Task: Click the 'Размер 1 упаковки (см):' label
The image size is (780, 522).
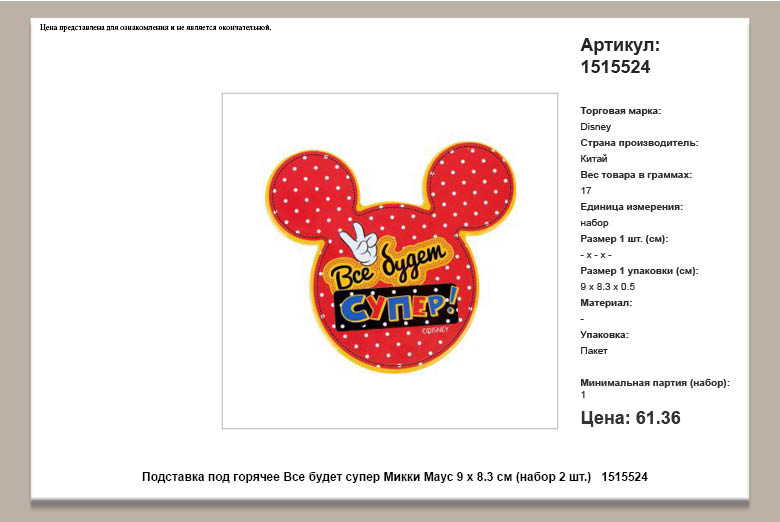Action: (639, 271)
